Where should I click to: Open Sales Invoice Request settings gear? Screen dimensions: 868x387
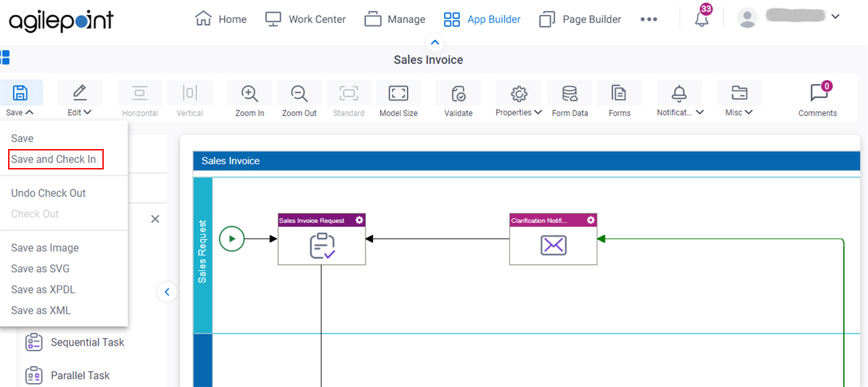pos(359,220)
